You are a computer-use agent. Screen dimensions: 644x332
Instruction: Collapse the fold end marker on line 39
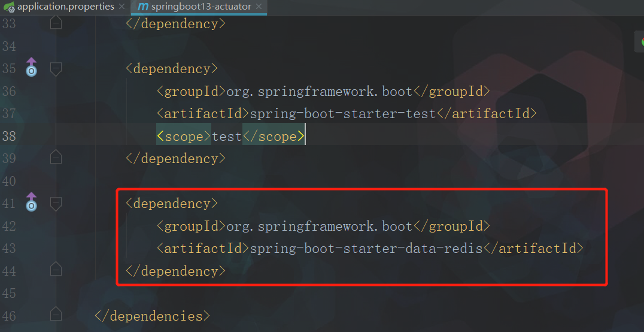tap(56, 158)
